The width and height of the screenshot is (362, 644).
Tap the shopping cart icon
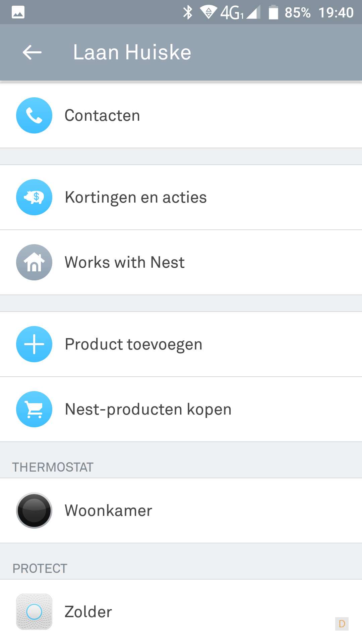34,409
